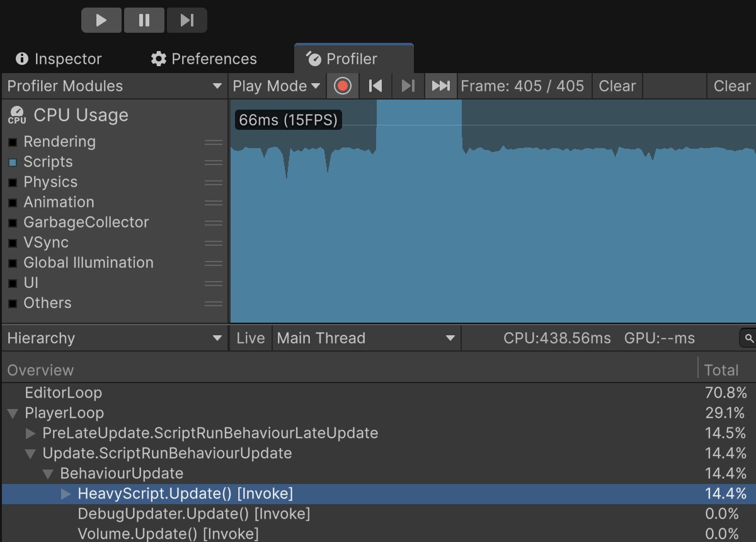The height and width of the screenshot is (542, 756).
Task: Switch to the Preferences tab
Action: coord(204,59)
